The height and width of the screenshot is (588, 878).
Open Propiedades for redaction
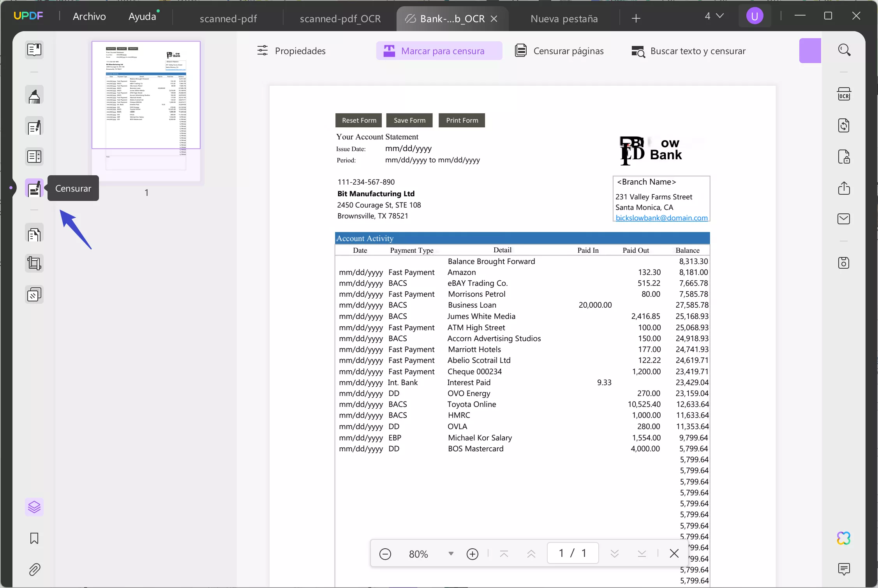pyautogui.click(x=291, y=51)
